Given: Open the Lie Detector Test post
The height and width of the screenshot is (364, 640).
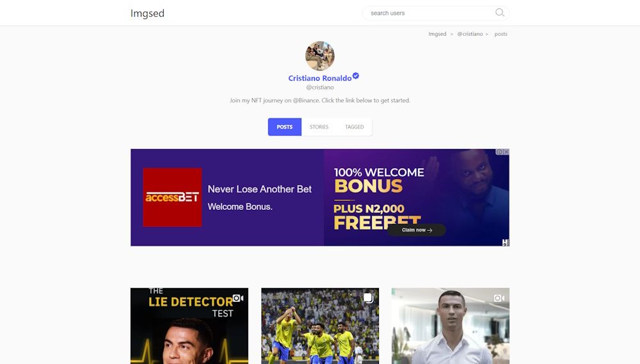Looking at the screenshot, I should pos(189,326).
